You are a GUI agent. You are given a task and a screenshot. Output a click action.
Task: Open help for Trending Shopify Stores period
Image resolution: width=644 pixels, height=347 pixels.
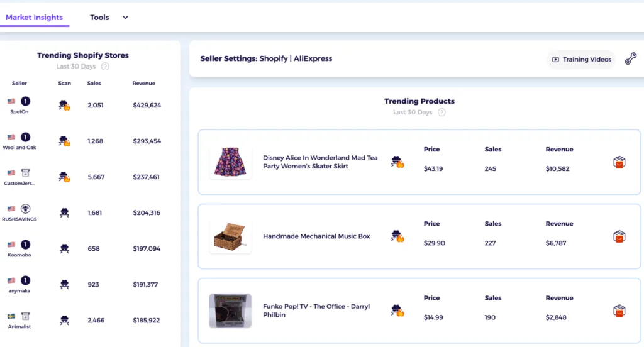(x=105, y=67)
